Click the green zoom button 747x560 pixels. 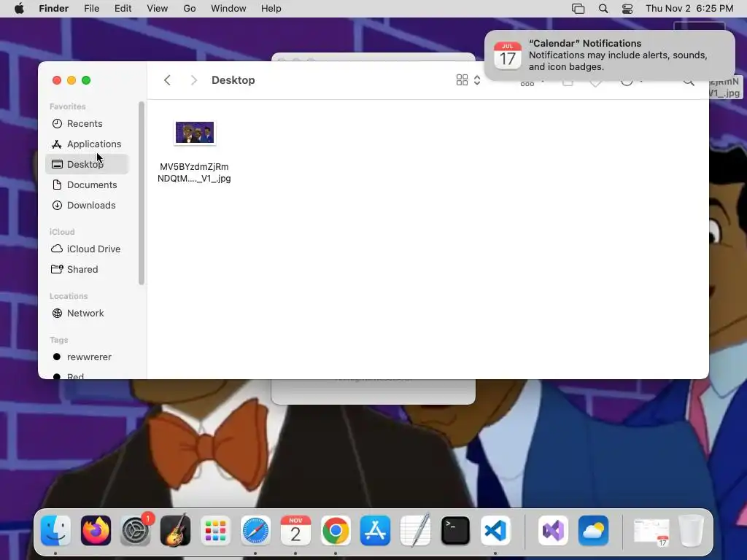86,80
